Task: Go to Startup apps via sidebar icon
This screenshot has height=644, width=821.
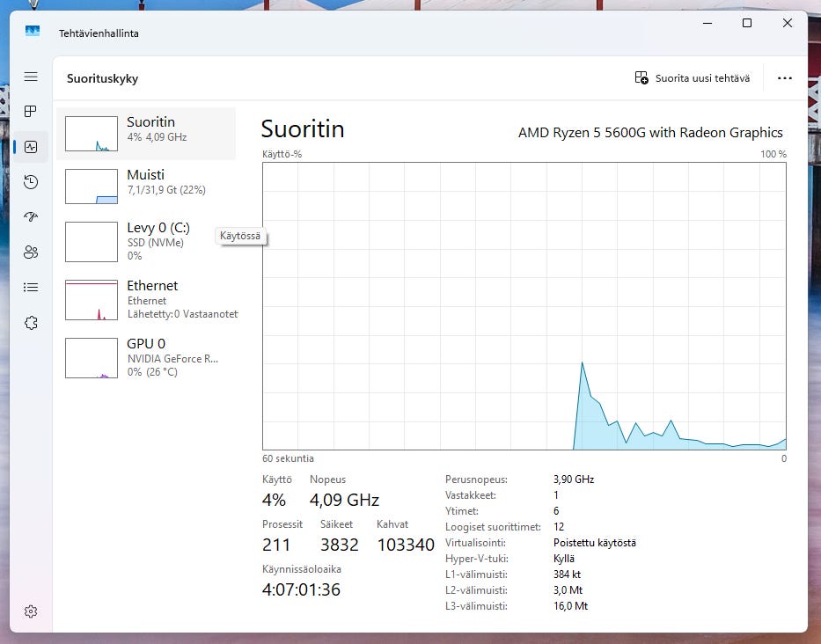Action: coord(31,217)
